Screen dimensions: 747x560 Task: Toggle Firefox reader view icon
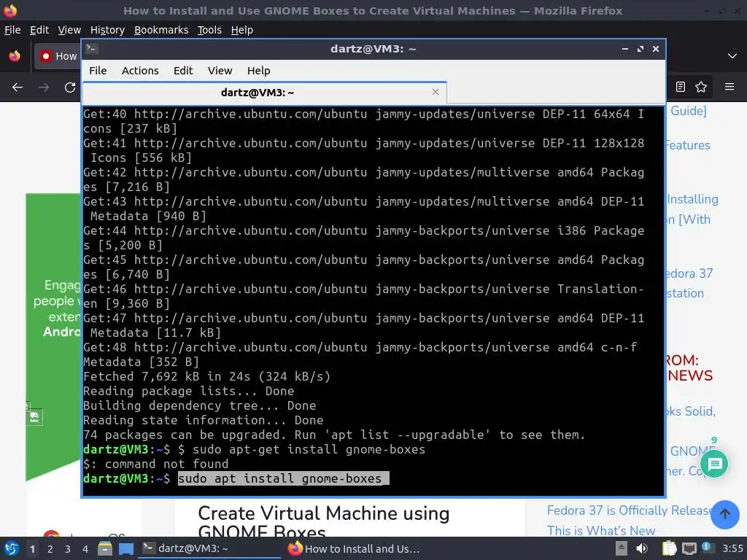(681, 87)
